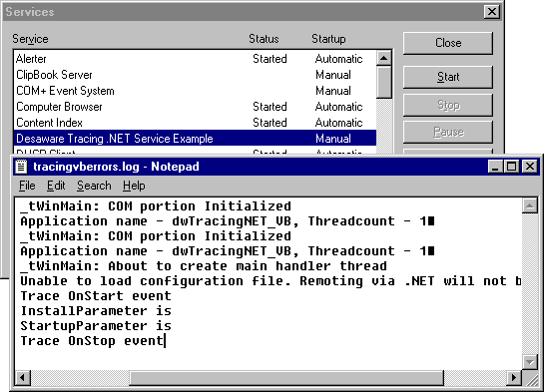Select the ClipBook Server service row
Image resolution: width=544 pixels, height=392 pixels.
pyautogui.click(x=195, y=75)
